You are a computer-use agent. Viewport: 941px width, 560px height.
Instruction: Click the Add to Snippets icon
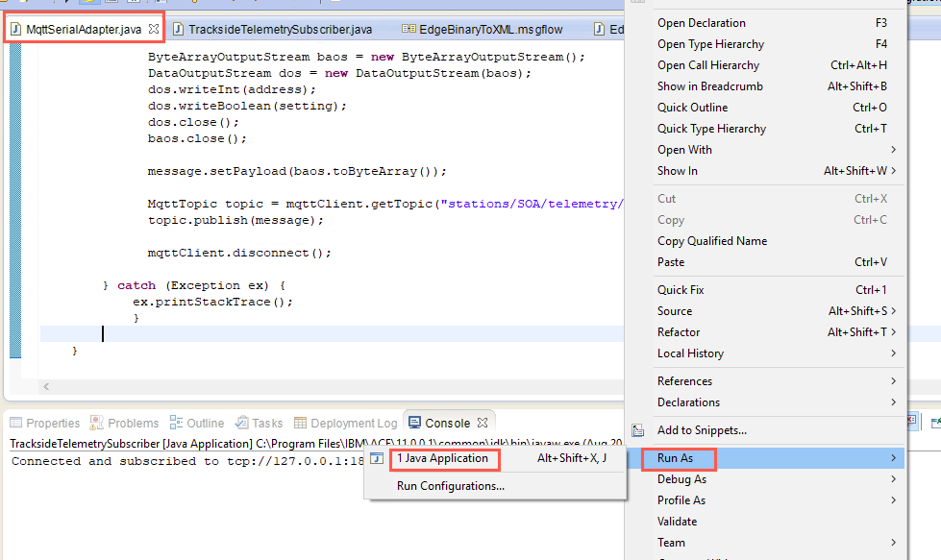pos(638,430)
